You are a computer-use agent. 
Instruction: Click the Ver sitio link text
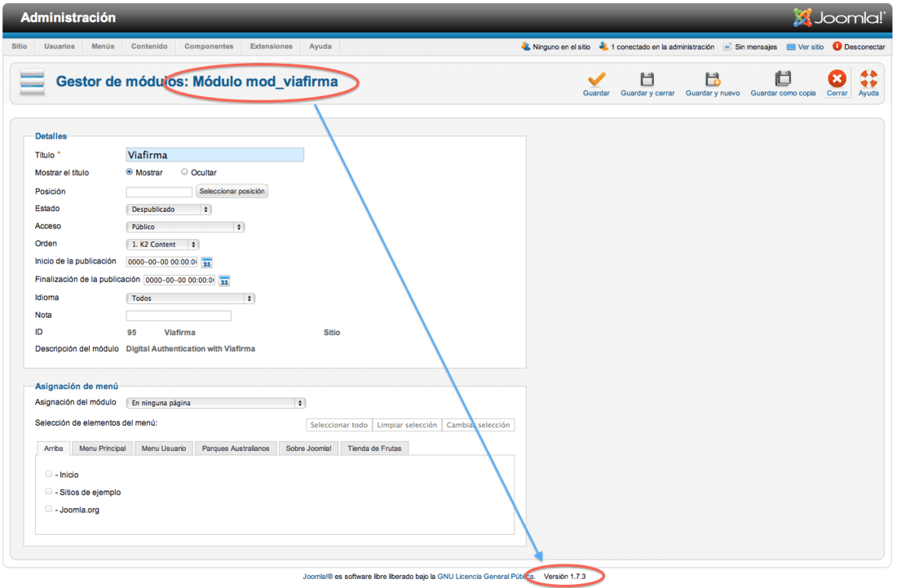tap(811, 47)
